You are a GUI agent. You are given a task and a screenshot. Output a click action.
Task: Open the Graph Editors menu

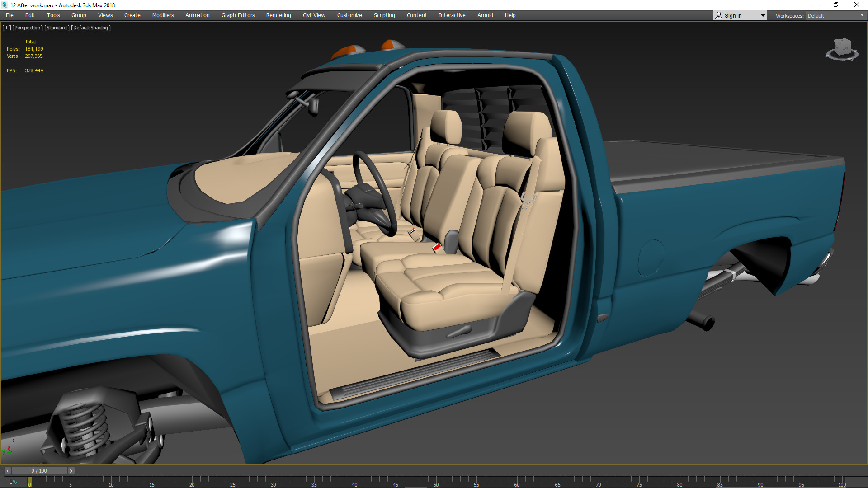coord(238,15)
